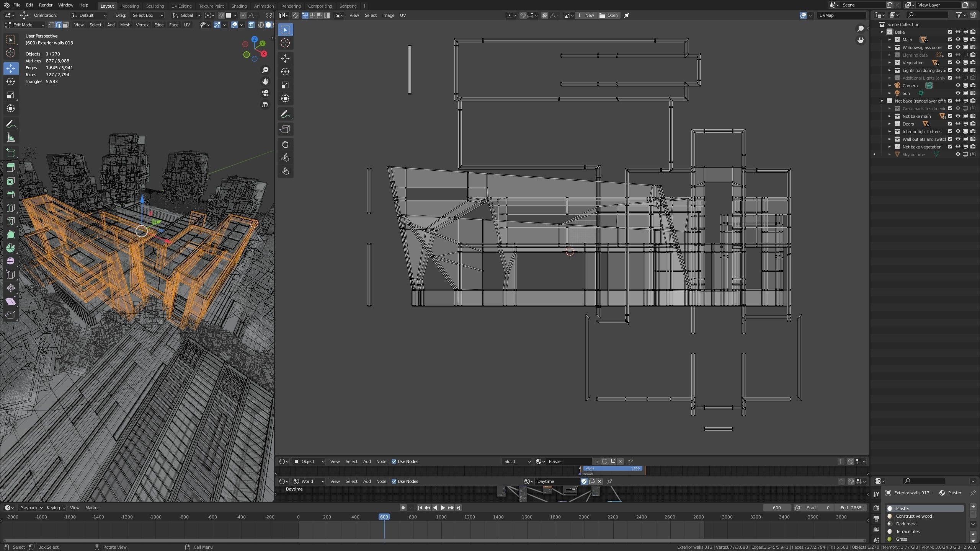The image size is (980, 551).
Task: Click the Rip Region tool in UV editor
Action: pos(285,129)
